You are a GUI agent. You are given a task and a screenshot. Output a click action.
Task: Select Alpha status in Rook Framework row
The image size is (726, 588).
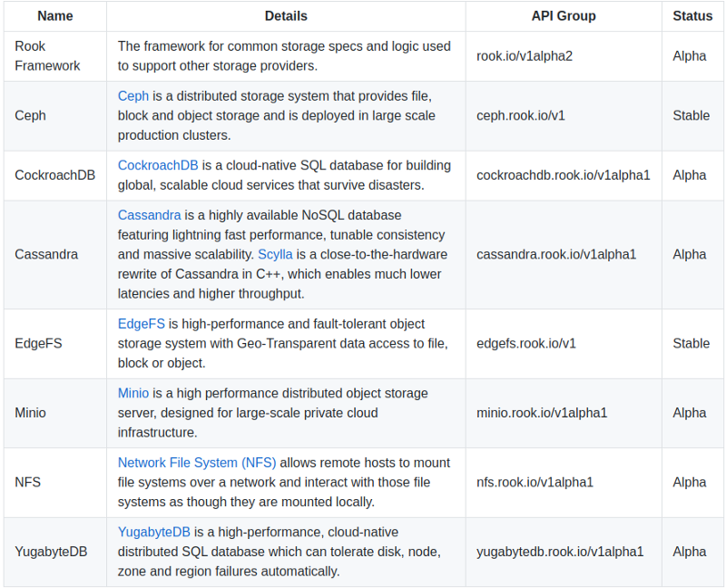pyautogui.click(x=690, y=56)
